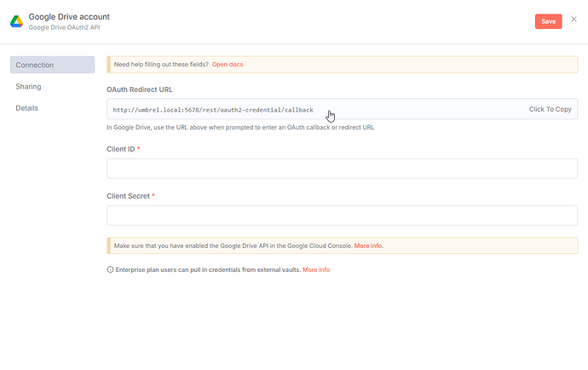Open More info about Google Cloud Console
This screenshot has width=588, height=370.
(x=368, y=246)
